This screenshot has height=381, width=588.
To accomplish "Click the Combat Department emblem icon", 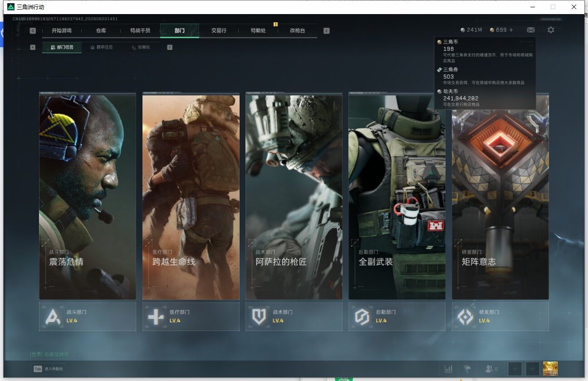I will coord(54,317).
